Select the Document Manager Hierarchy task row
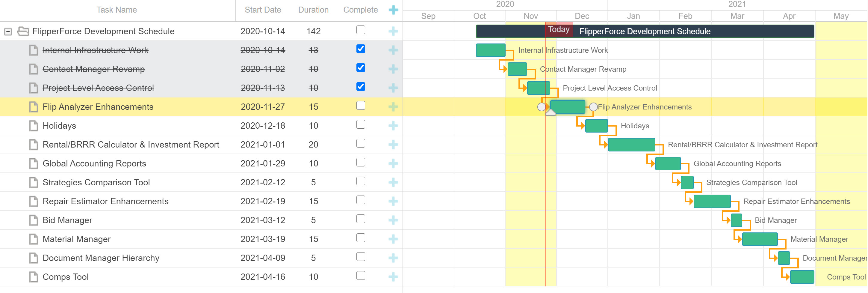868x293 pixels. [202, 258]
